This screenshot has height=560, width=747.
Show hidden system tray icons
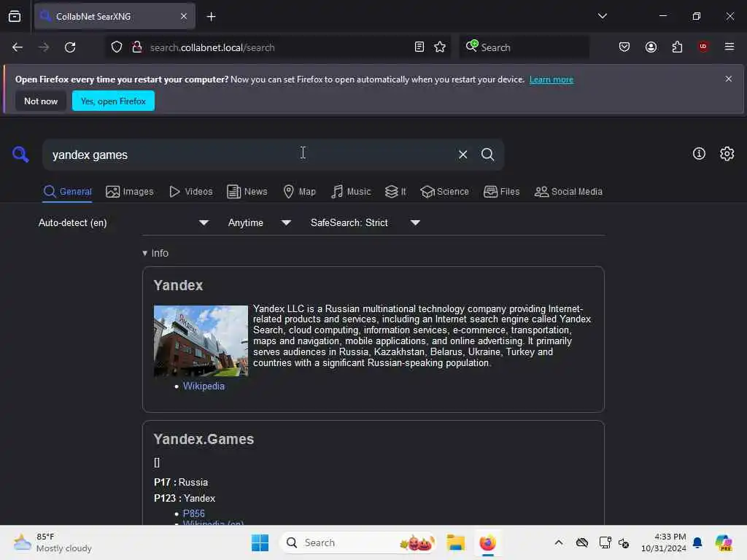[x=559, y=542]
